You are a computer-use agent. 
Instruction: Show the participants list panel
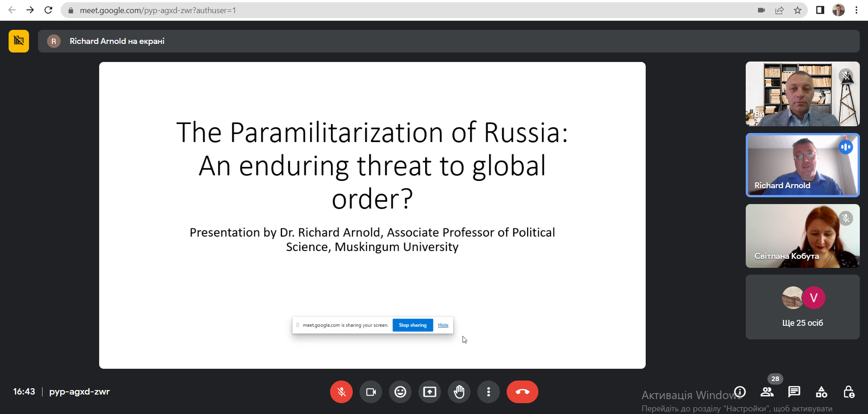click(767, 392)
